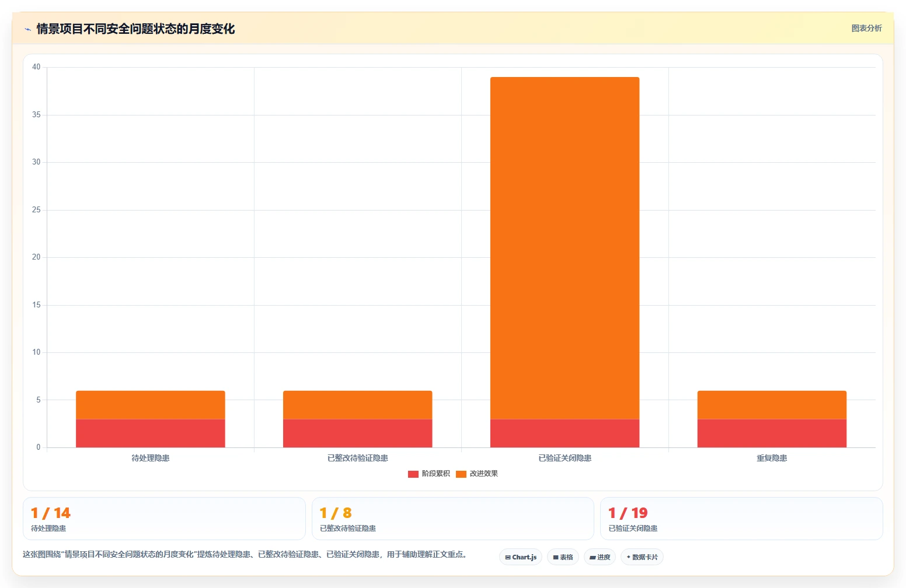Click the red bar segment for 重复隐患
Screen dimensions: 906x588
(x=772, y=433)
